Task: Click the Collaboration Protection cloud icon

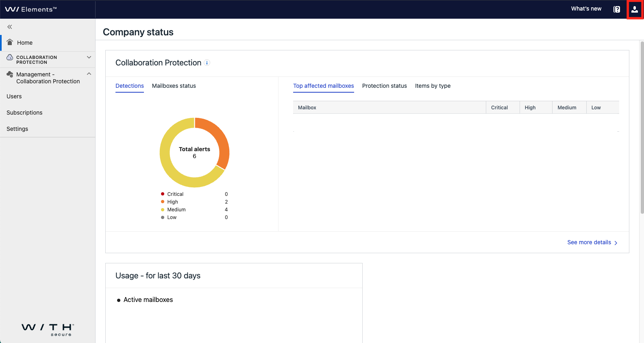Action: point(10,58)
